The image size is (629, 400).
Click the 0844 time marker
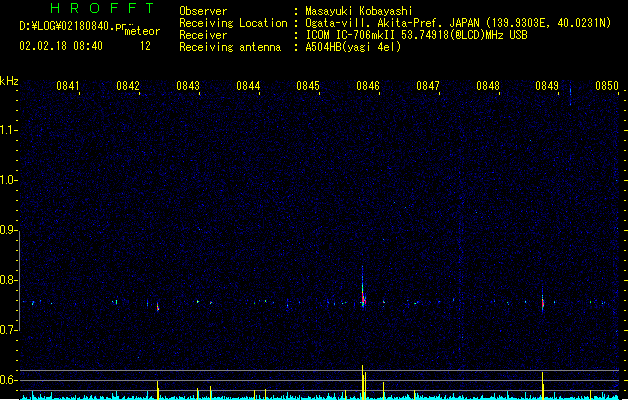click(248, 86)
